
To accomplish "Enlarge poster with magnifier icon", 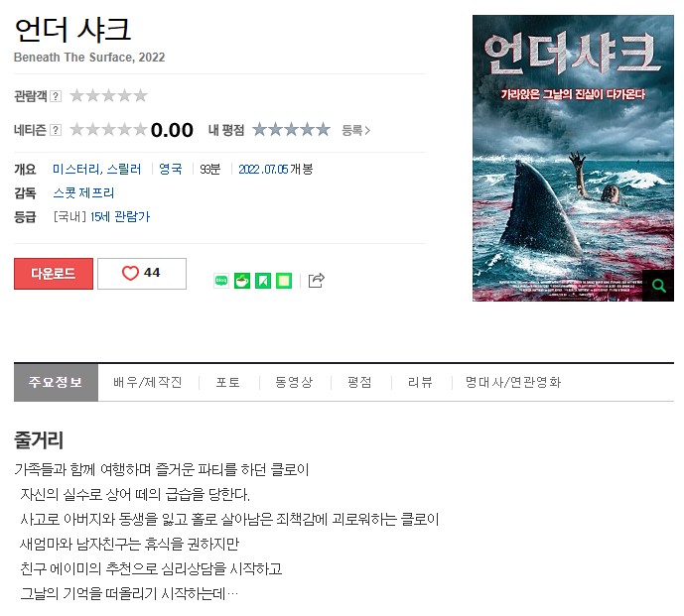I will (x=658, y=286).
